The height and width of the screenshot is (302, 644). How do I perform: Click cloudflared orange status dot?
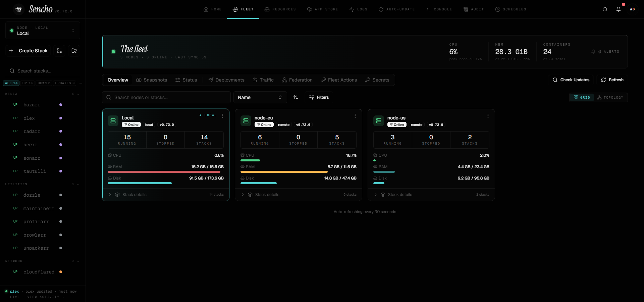[x=61, y=272]
